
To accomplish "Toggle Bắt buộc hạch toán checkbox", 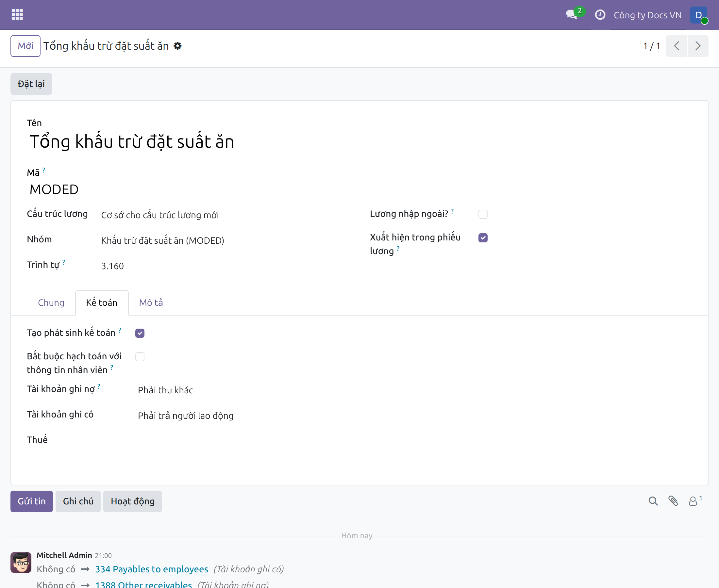I will (x=140, y=357).
